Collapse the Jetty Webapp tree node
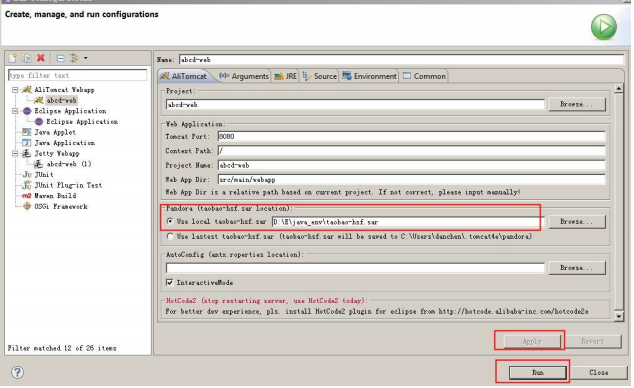The height and width of the screenshot is (388, 634). pos(15,153)
